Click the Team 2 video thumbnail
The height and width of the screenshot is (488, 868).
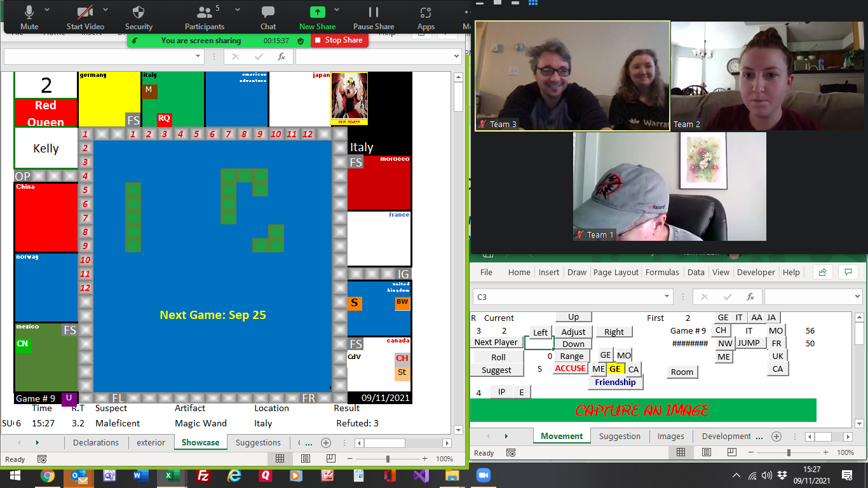(768, 76)
